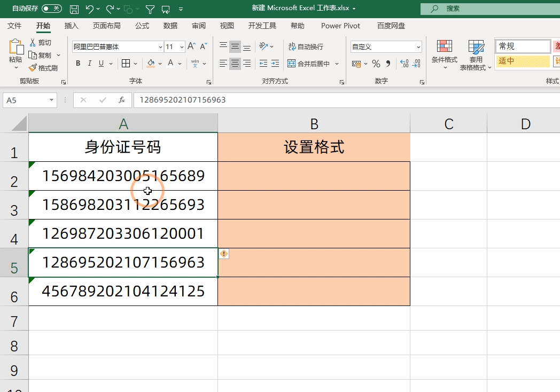Open the font name dropdown
This screenshot has height=392, width=560.
(160, 47)
